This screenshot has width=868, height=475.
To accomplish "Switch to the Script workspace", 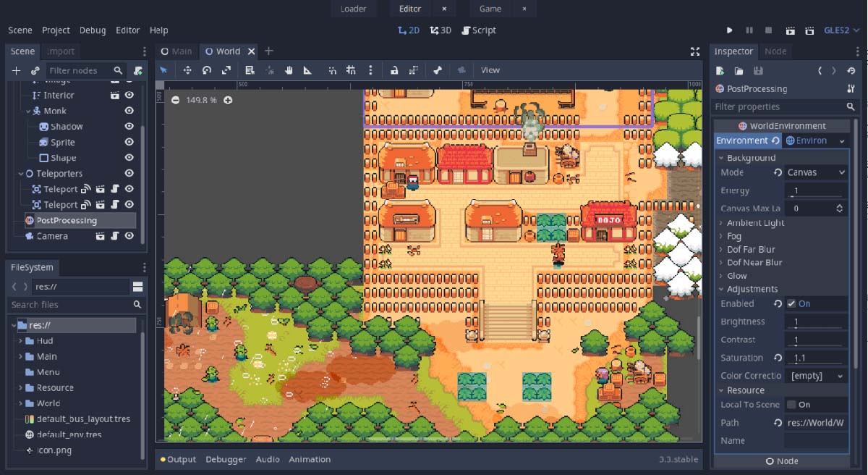I will coord(479,30).
